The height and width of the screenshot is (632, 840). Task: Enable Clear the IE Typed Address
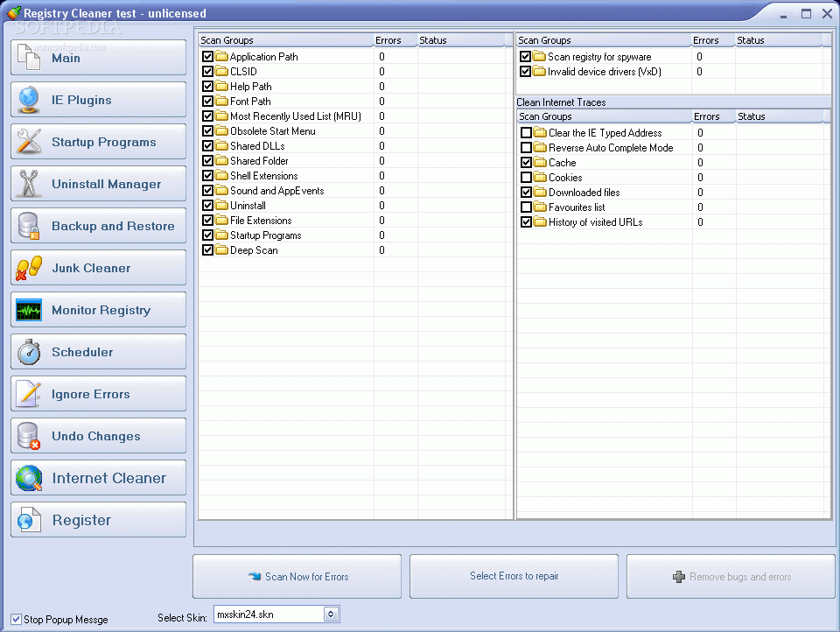tap(527, 132)
